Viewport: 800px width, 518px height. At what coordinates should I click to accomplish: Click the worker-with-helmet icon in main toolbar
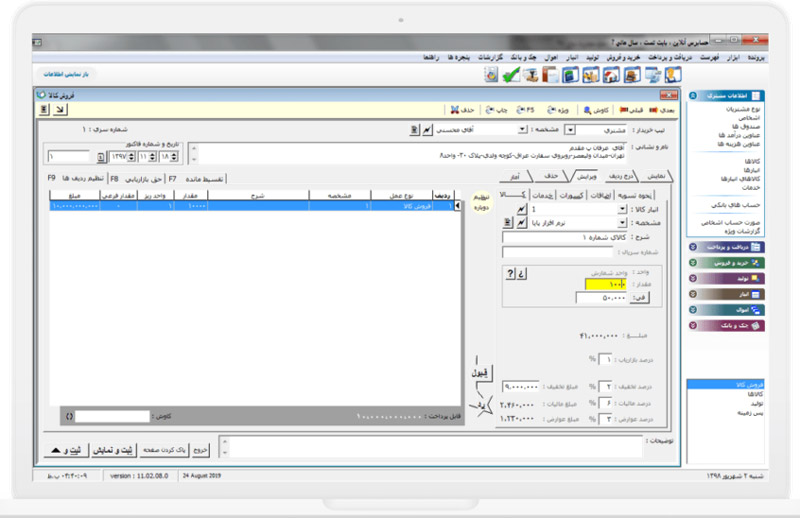pos(672,75)
